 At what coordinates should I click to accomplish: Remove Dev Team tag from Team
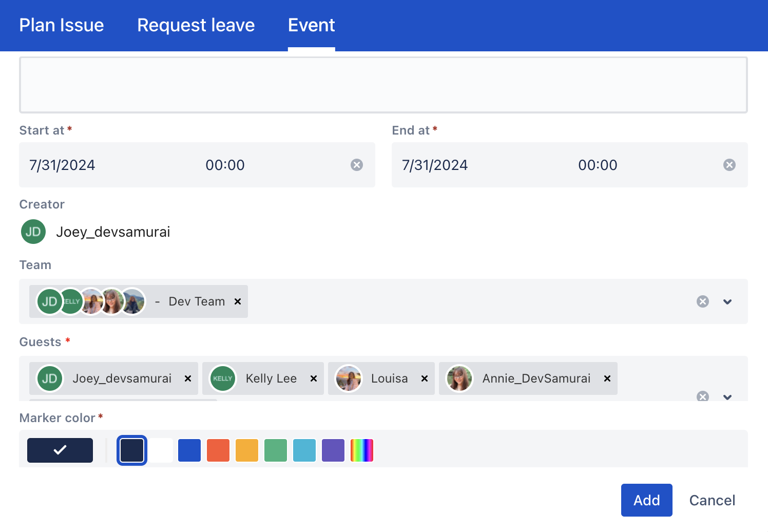click(x=238, y=301)
